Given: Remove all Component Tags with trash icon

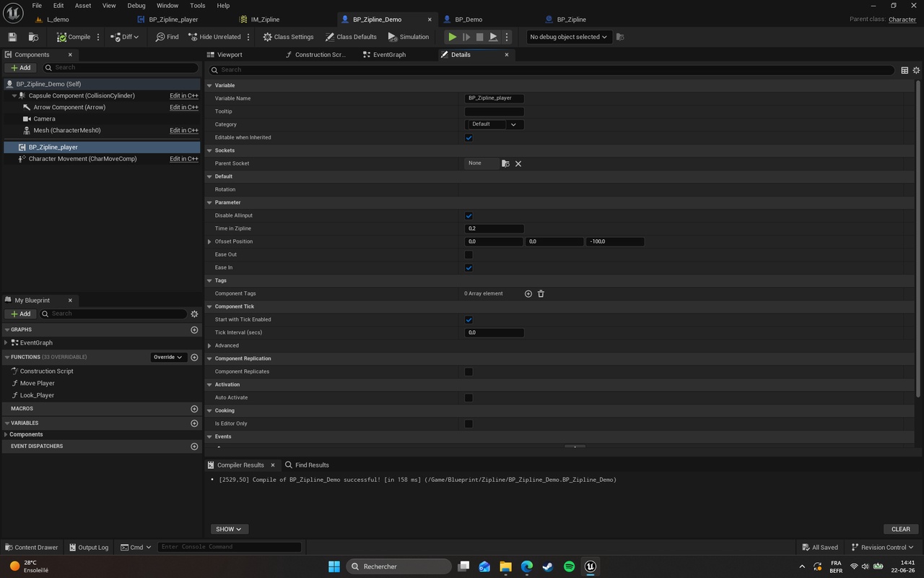Looking at the screenshot, I should [541, 293].
